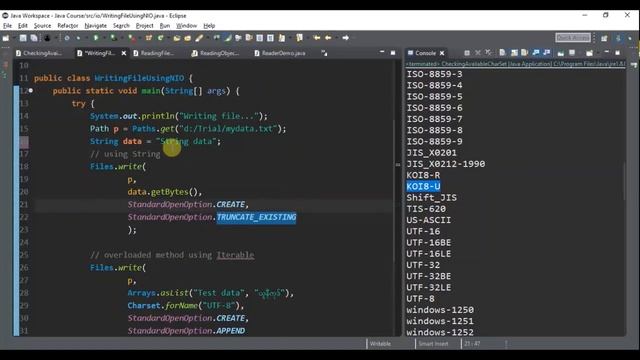Close the WritingFil... editor tab

click(x=124, y=53)
